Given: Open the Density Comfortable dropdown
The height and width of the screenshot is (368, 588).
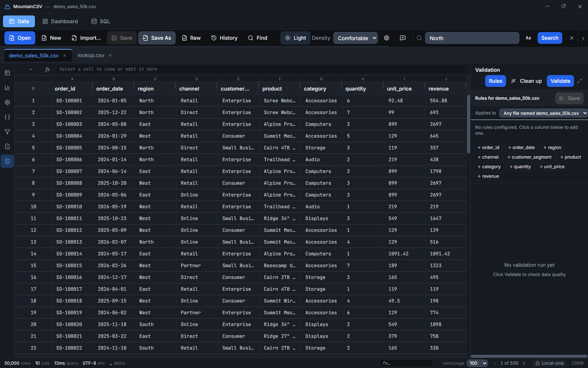Looking at the screenshot, I should pos(355,38).
